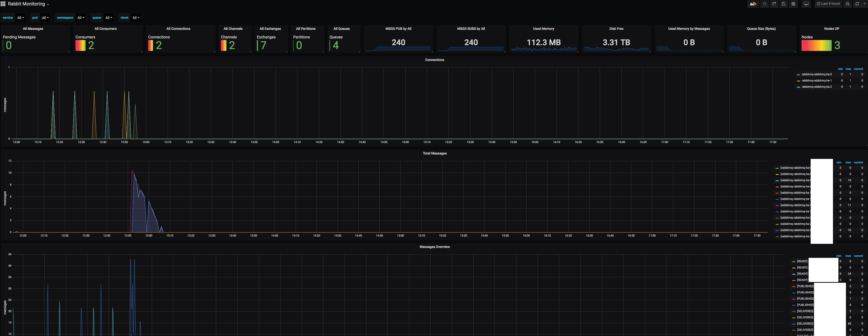Open the Total Messages panel title menu
Viewport: 868px width, 336px height.
pyautogui.click(x=434, y=153)
